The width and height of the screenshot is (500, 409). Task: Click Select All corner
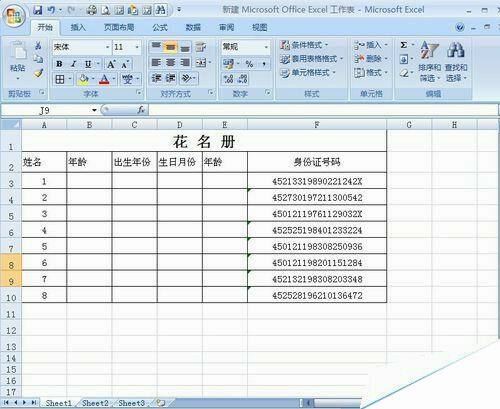[11, 125]
